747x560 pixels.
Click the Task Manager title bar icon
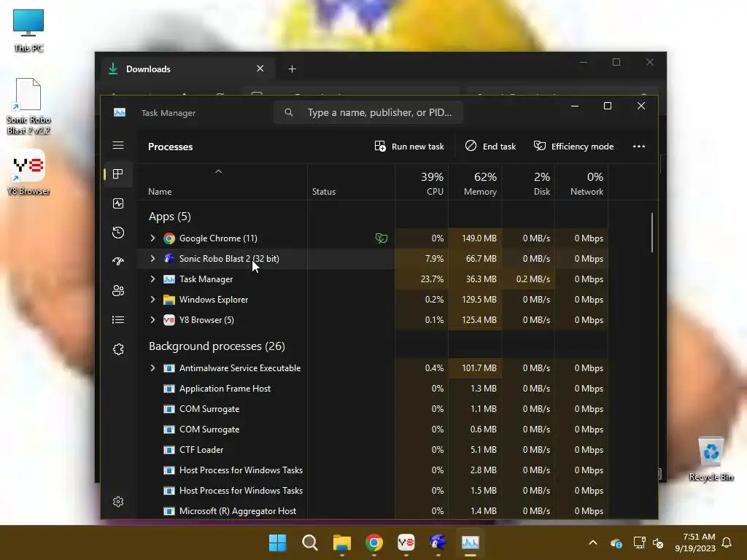click(x=120, y=112)
